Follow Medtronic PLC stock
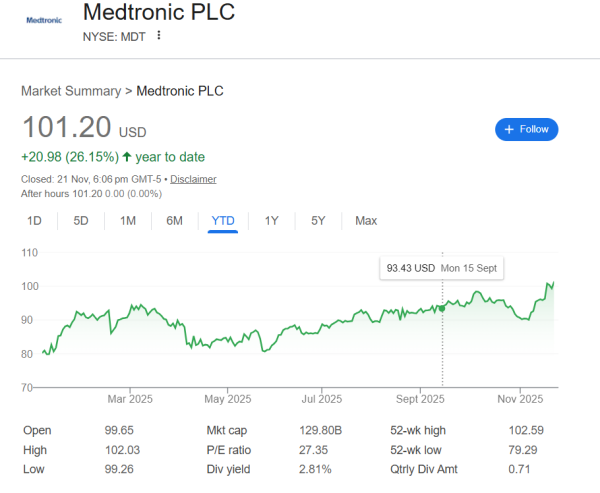 click(526, 129)
